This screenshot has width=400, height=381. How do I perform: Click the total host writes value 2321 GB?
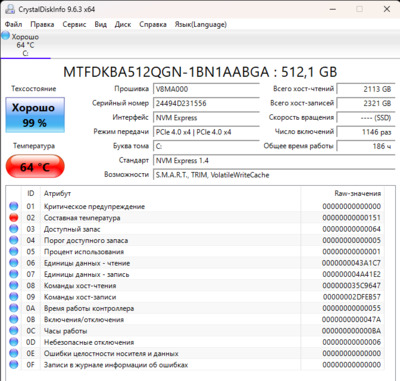pyautogui.click(x=366, y=103)
